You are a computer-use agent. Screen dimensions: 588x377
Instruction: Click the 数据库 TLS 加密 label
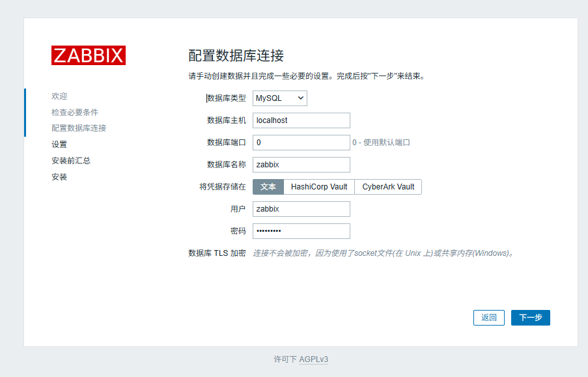217,253
